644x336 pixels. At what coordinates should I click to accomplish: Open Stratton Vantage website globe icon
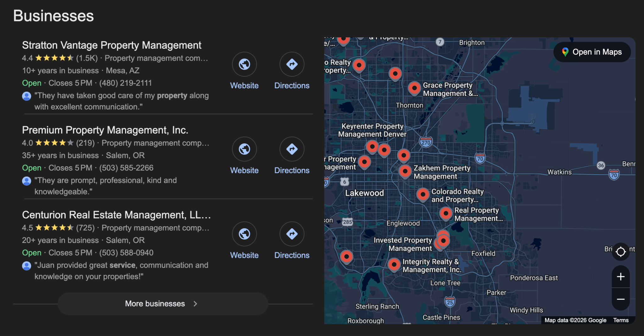tap(244, 64)
